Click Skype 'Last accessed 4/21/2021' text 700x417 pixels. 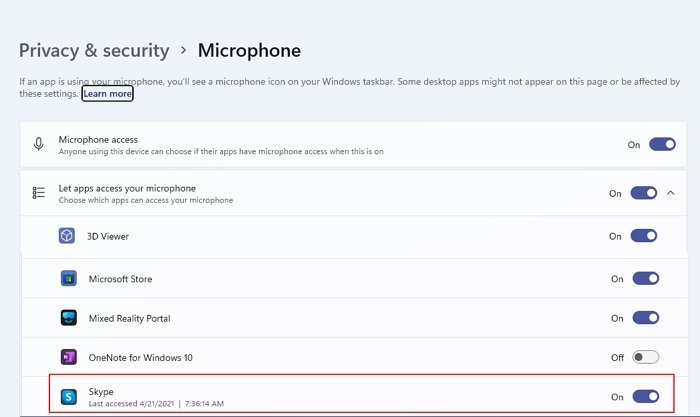coord(156,404)
